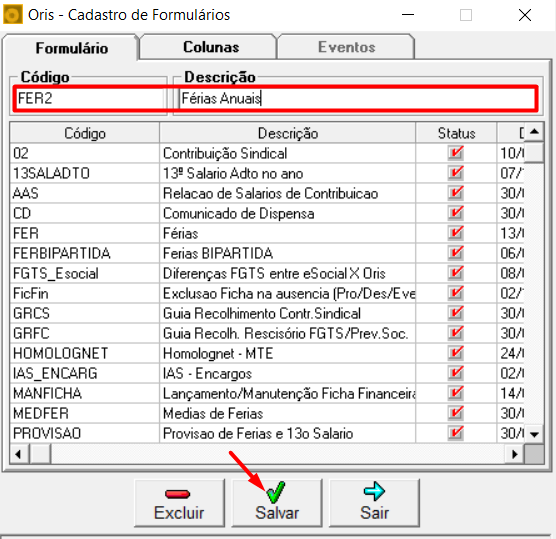
Task: Minimize the Cadastro de Formulários window
Action: 408,15
